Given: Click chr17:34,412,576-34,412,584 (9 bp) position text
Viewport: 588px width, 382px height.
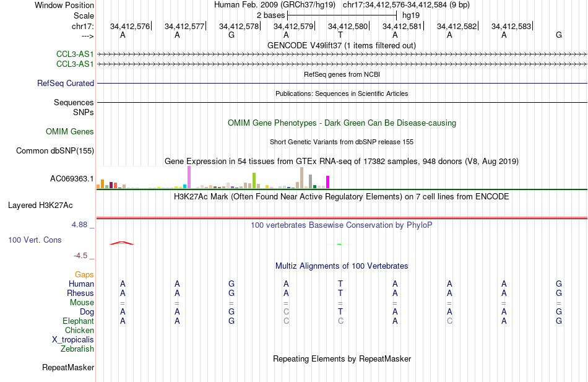Looking at the screenshot, I should pos(406,5).
